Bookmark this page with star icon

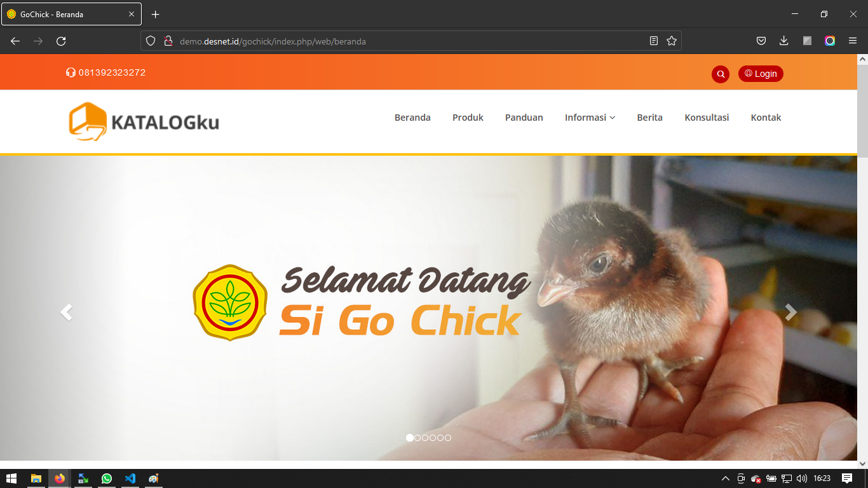pos(672,41)
